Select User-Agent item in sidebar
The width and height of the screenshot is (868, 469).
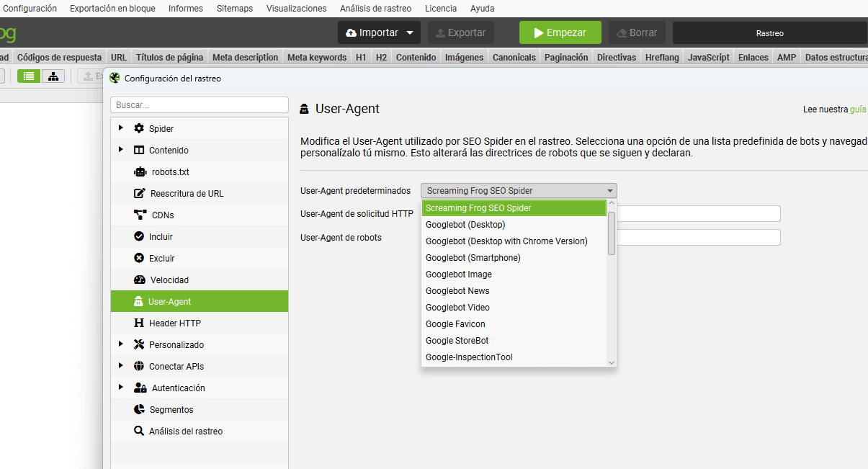click(x=200, y=301)
